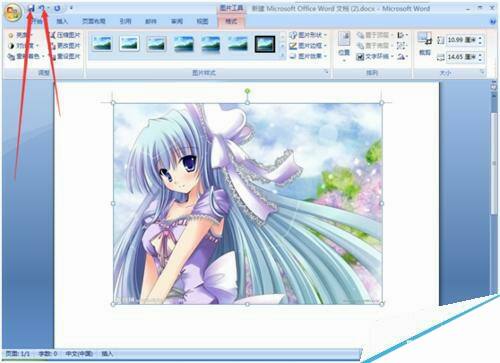This screenshot has height=363, width=500.
Task: Open the 大小 size group dialog launcher
Action: [482, 72]
